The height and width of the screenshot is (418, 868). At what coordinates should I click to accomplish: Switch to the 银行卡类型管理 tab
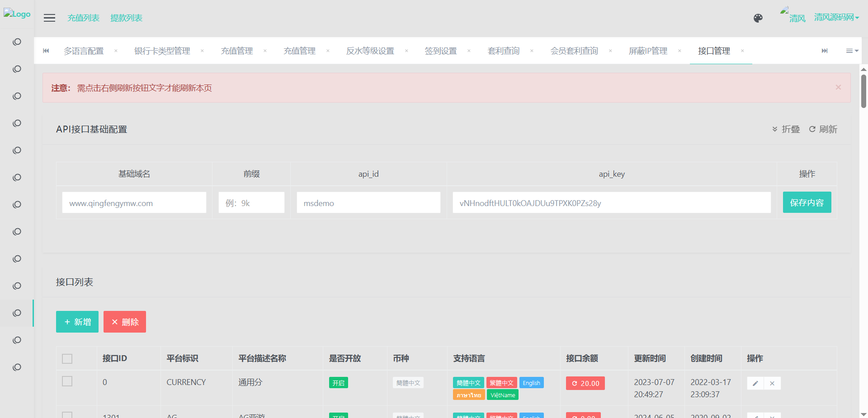click(162, 51)
